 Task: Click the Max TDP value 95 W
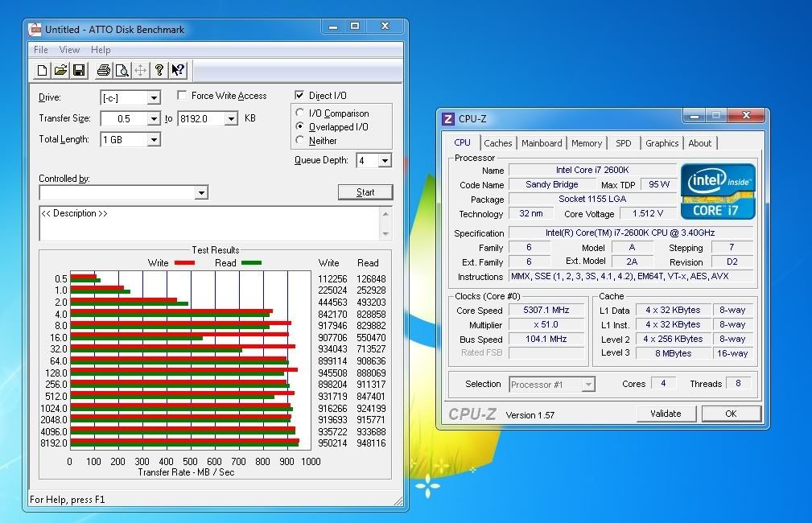click(659, 184)
